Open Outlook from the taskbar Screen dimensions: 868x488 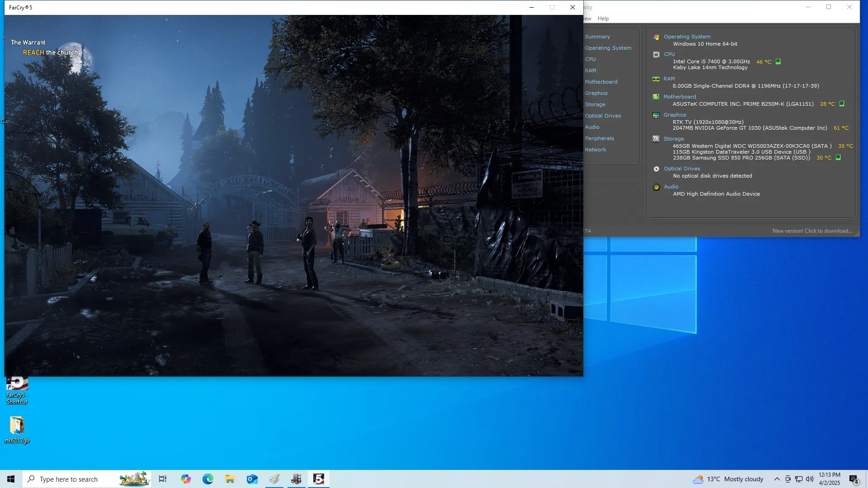252,479
